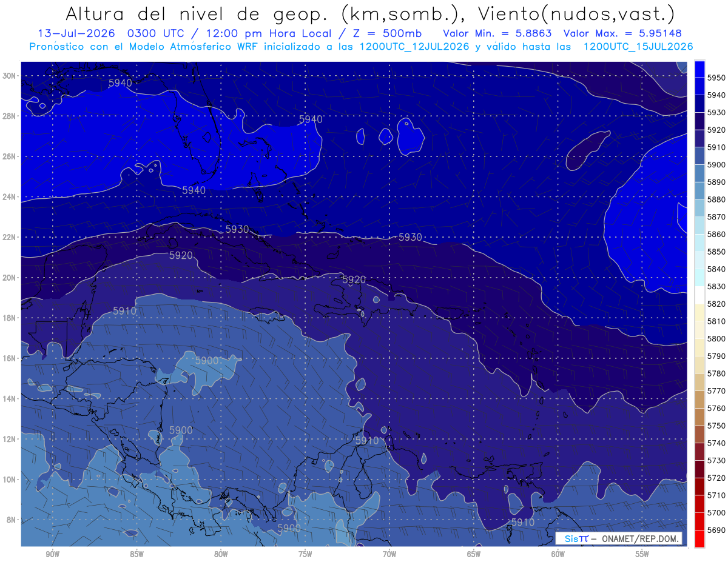Click the 5920 contour label just north of Hispaniola
This screenshot has height=562, width=728.
(x=354, y=279)
